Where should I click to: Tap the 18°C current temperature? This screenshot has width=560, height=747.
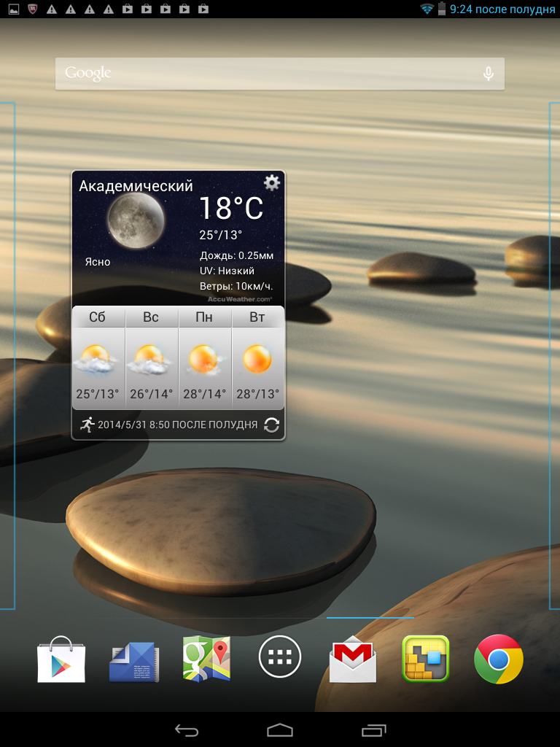[231, 208]
